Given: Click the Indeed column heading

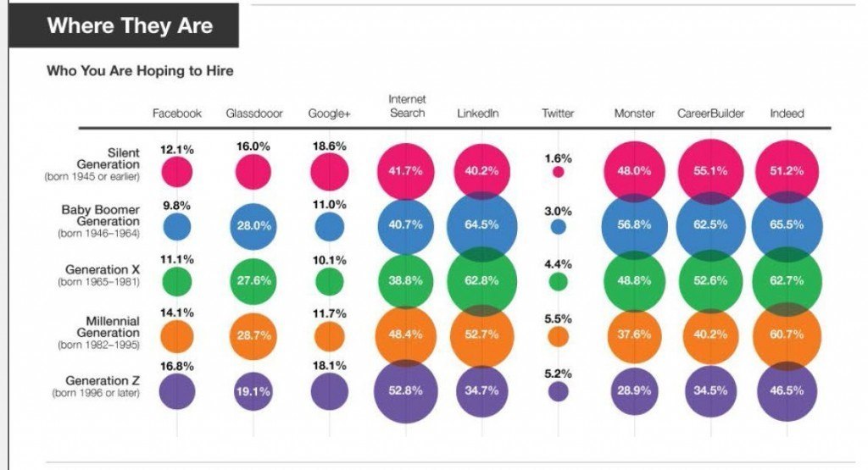Looking at the screenshot, I should (x=787, y=113).
